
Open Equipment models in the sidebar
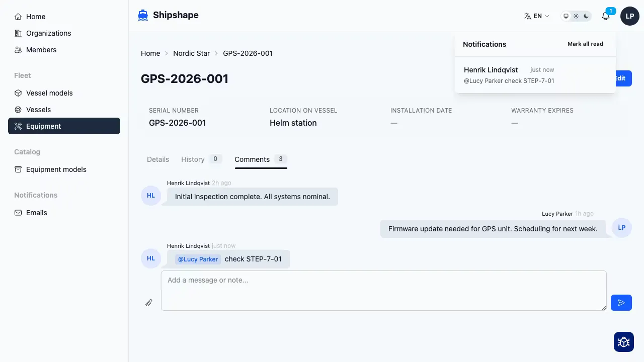(x=56, y=169)
